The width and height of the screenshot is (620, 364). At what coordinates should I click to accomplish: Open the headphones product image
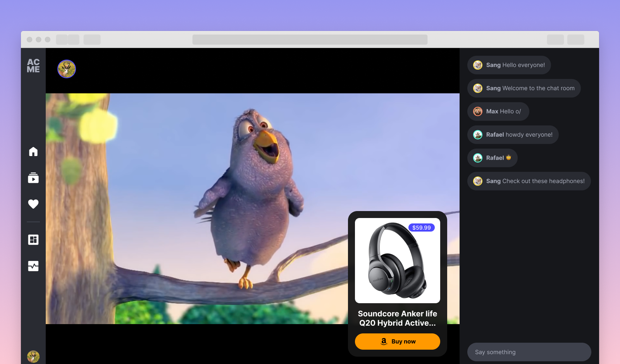point(398,261)
